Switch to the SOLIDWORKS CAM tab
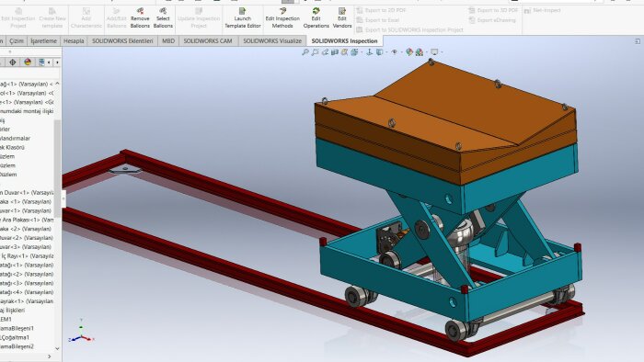Image resolution: width=644 pixels, height=362 pixels. [208, 41]
